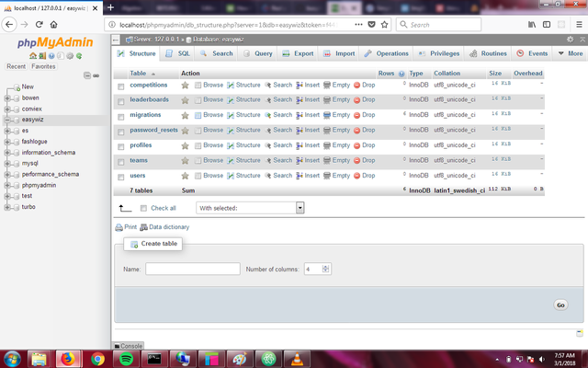Image resolution: width=588 pixels, height=368 pixels.
Task: Tick the migrations table checkbox
Action: [x=120, y=117]
